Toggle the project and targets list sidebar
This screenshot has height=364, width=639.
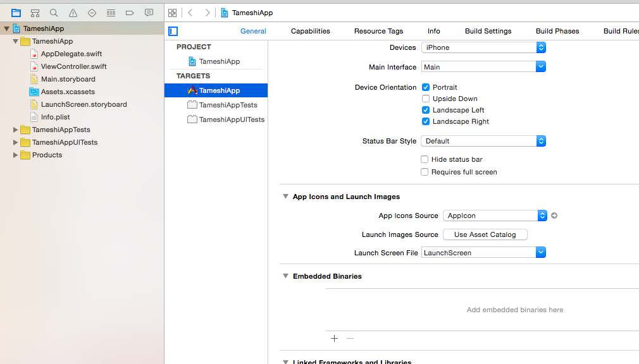[x=173, y=31]
